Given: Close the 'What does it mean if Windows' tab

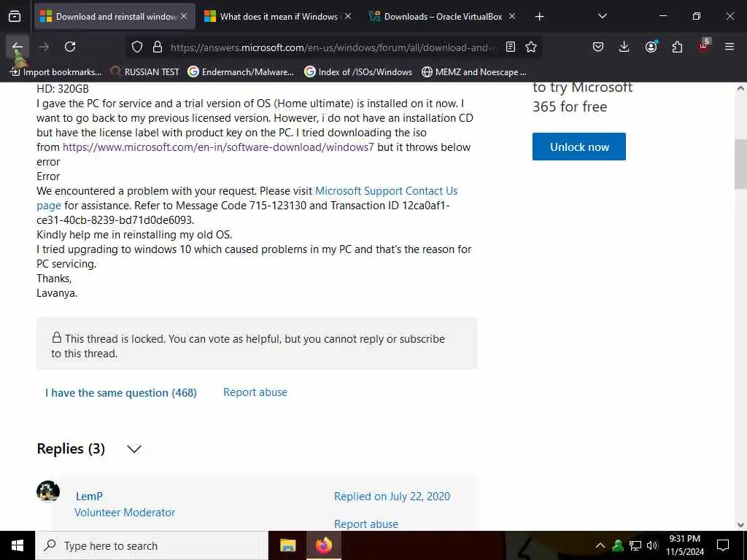Looking at the screenshot, I should (x=348, y=17).
